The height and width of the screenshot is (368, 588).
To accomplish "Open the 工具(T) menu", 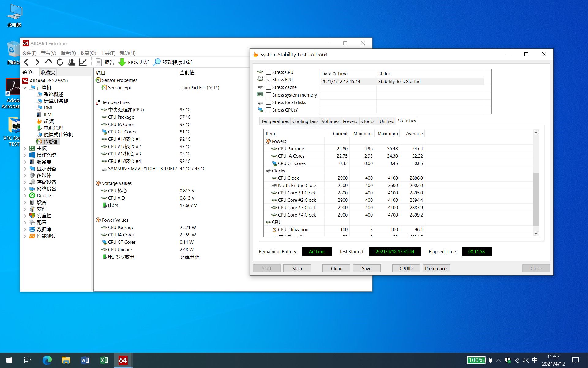I will click(108, 53).
